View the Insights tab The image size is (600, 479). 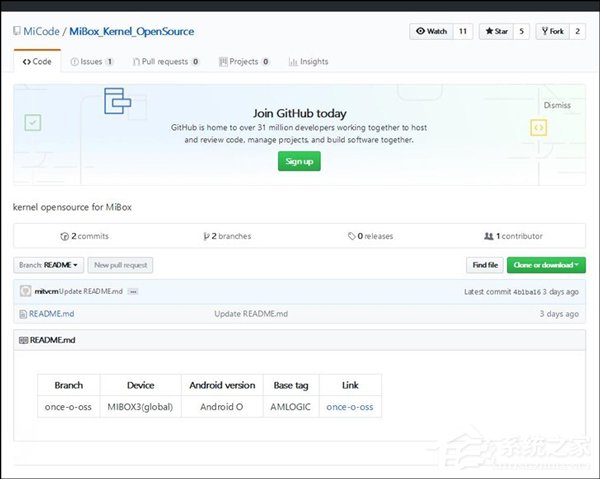click(308, 62)
